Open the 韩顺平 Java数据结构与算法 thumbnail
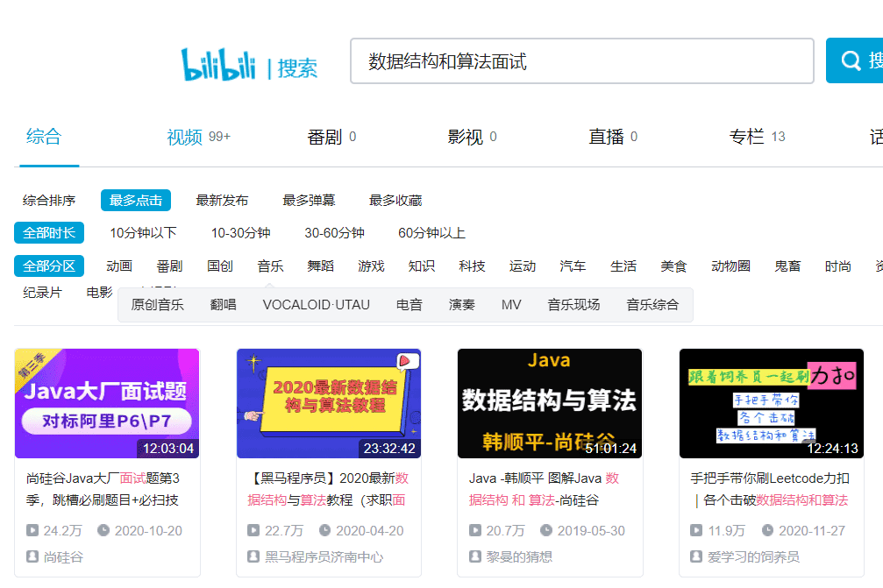Image resolution: width=883 pixels, height=588 pixels. click(550, 403)
